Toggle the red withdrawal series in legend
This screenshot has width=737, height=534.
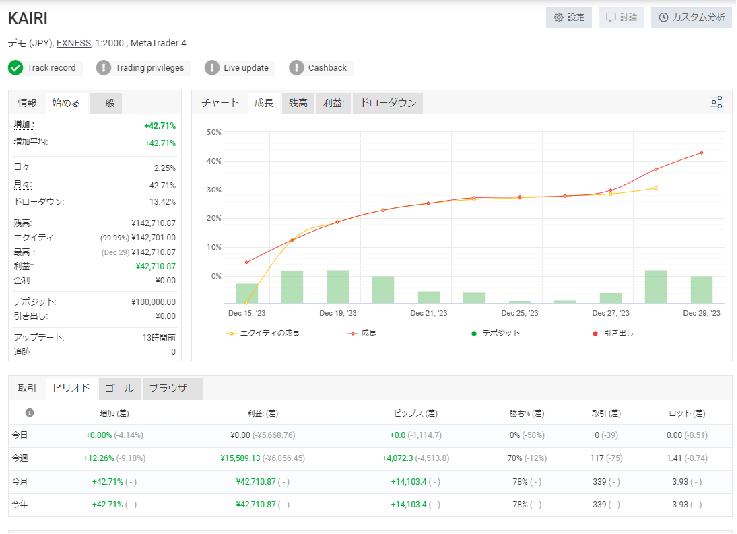610,332
